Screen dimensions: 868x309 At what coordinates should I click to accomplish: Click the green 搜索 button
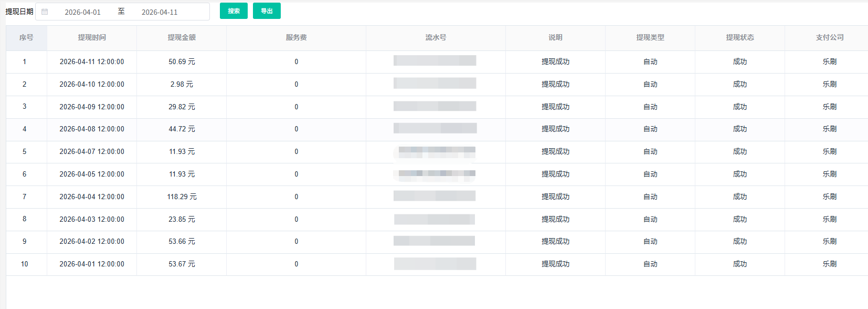click(x=234, y=11)
